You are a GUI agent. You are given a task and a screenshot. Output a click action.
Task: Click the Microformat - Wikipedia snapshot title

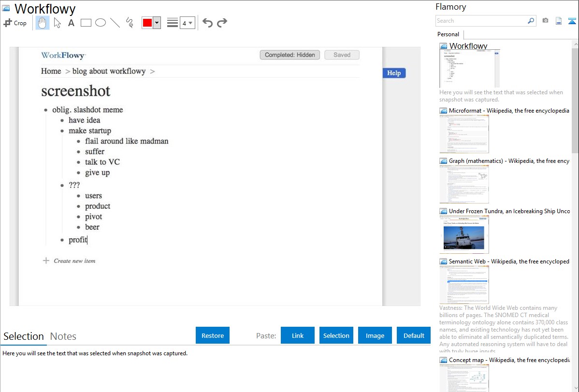tap(509, 111)
